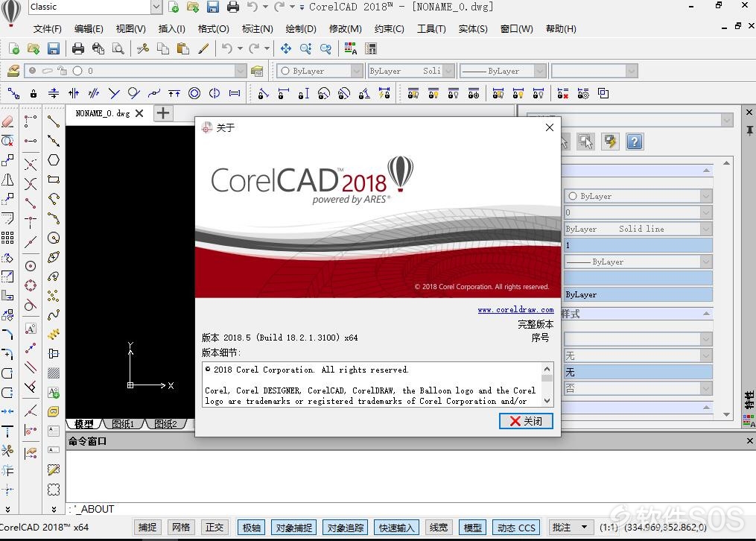Open the Solid line dropdown in Properties
Viewport: 756px width, 541px height.
point(706,229)
